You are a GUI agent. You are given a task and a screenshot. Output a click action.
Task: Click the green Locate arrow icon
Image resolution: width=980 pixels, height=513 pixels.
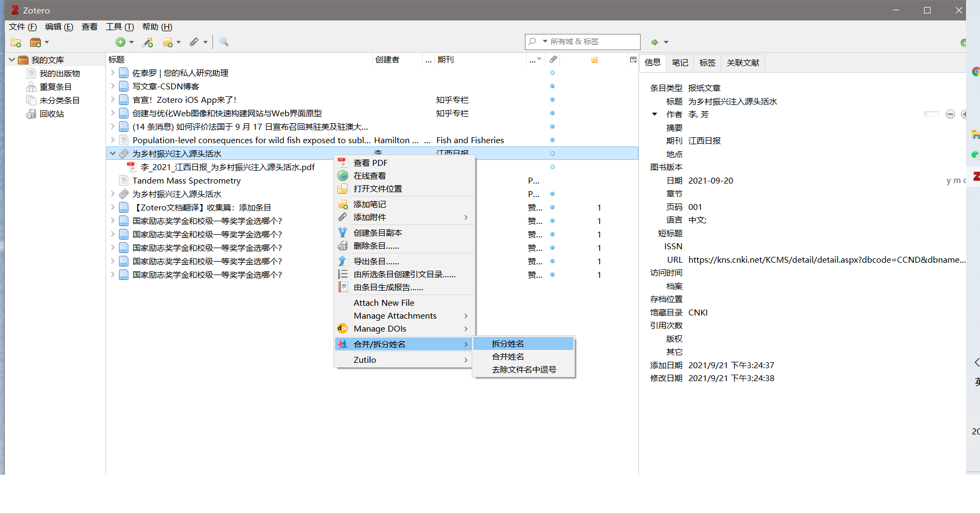655,42
